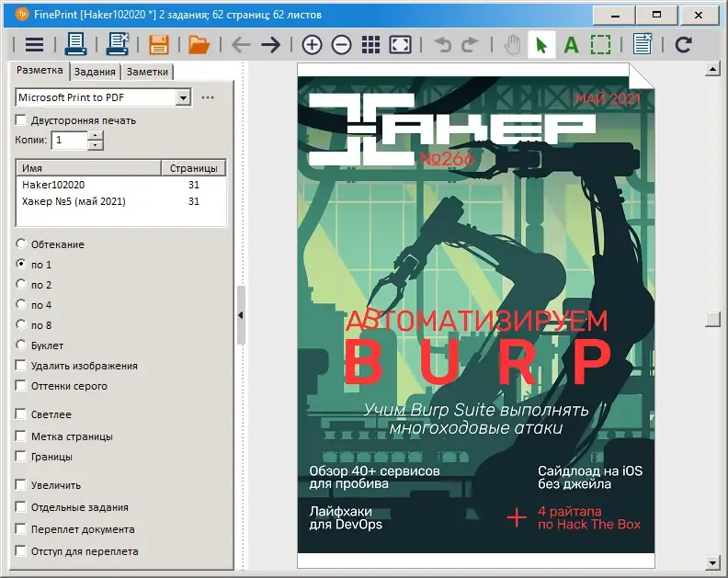The width and height of the screenshot is (728, 578).
Task: Show page thumbnails grid icon
Action: click(x=370, y=45)
